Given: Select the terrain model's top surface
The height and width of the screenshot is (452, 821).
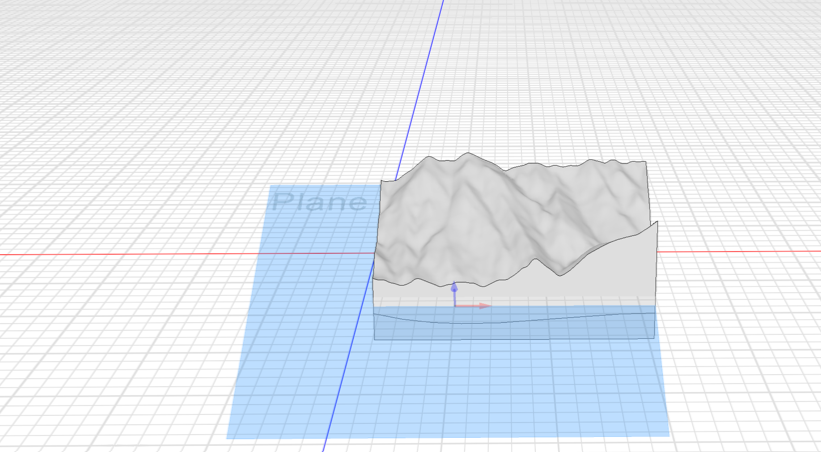Looking at the screenshot, I should point(470,220).
